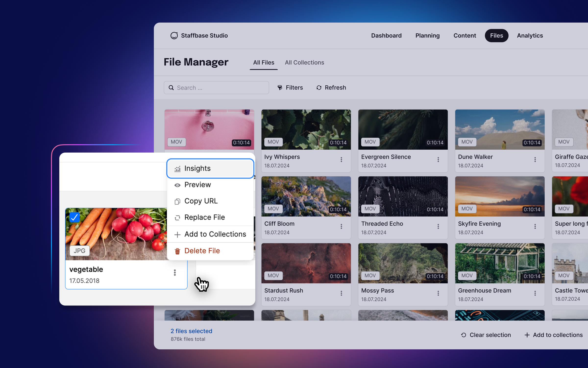The width and height of the screenshot is (588, 368).
Task: Select Replace File from context menu
Action: click(204, 217)
